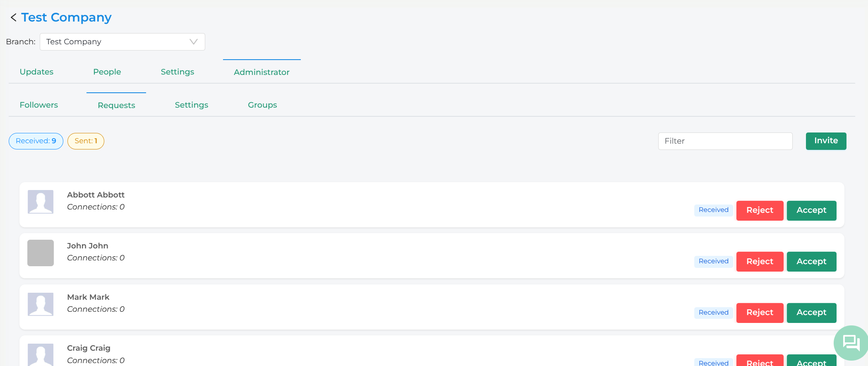868x366 pixels.
Task: Open the top-level Settings tab
Action: click(x=177, y=72)
